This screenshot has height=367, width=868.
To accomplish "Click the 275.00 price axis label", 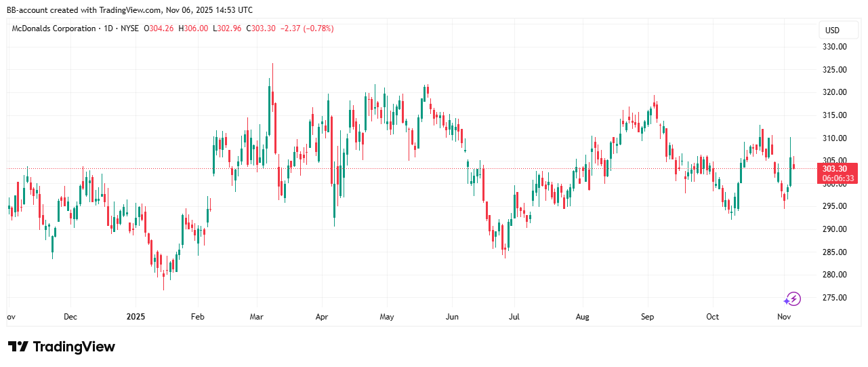I will pyautogui.click(x=834, y=298).
